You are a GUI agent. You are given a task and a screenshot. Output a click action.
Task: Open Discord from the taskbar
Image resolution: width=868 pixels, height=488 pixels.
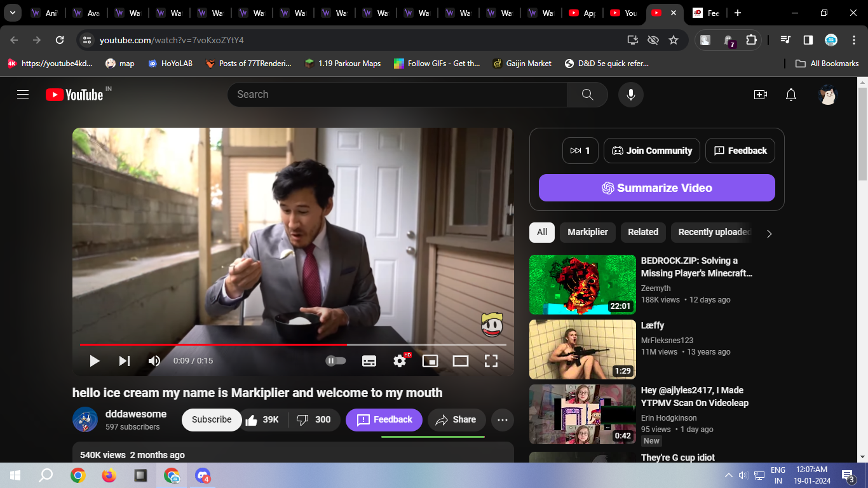pos(203,475)
